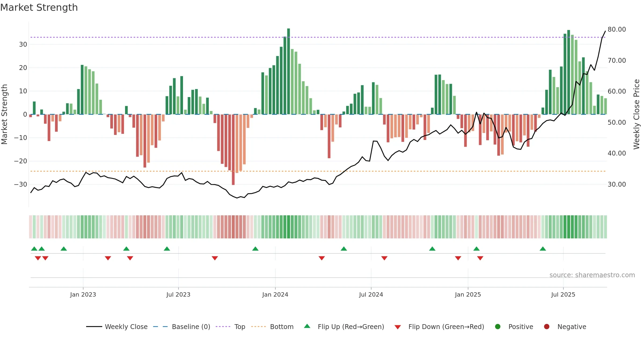
Task: Click the source: sharemaestro.com text
Action: (x=592, y=275)
